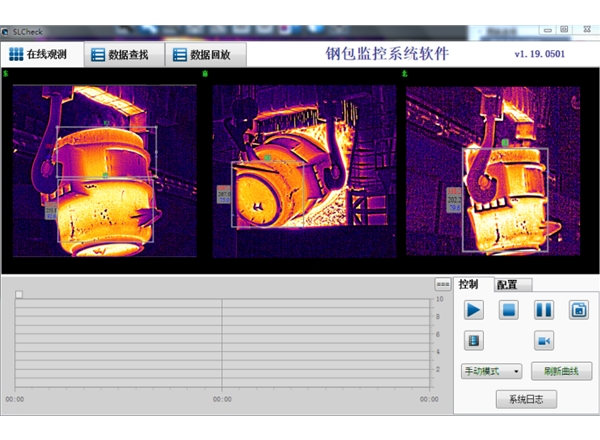Click the video camera icon

tap(543, 340)
